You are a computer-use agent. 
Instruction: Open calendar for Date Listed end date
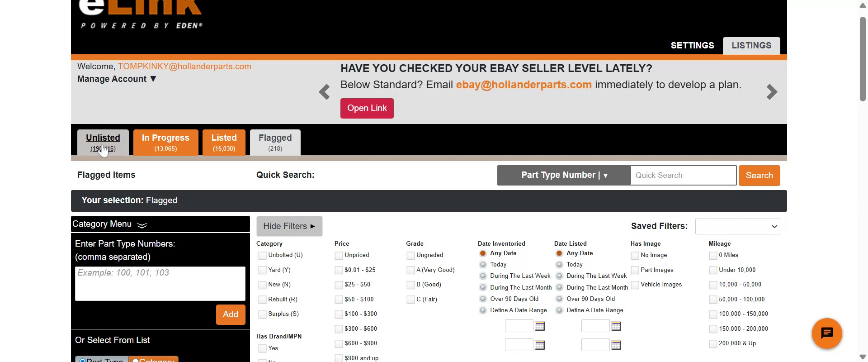[x=616, y=345]
